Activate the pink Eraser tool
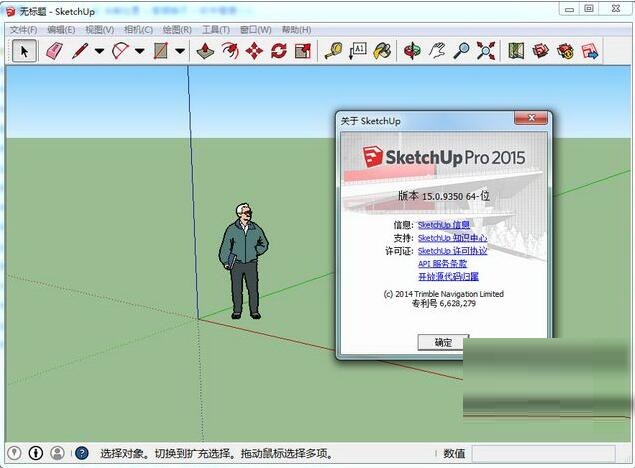This screenshot has height=468, width=635. tap(53, 50)
